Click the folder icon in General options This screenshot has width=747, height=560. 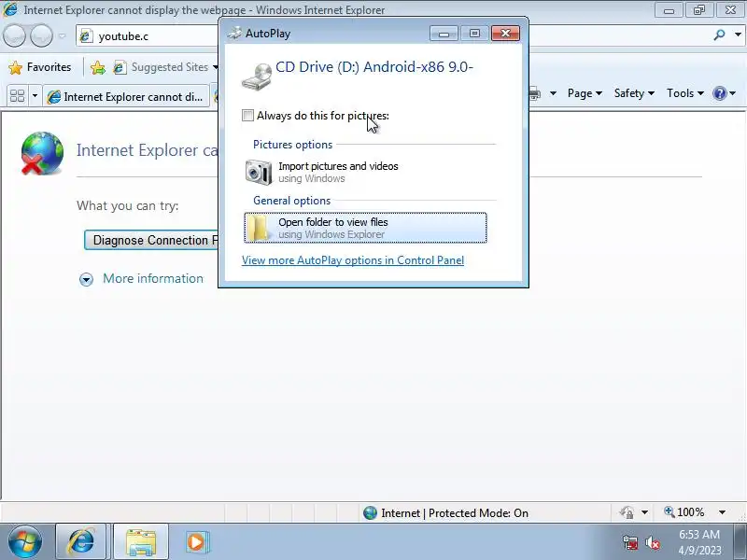coord(259,228)
